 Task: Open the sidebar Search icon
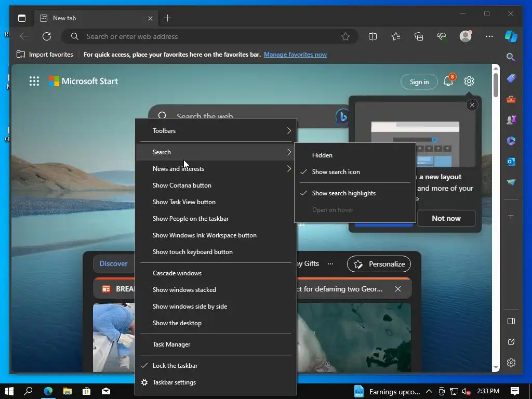coord(511,57)
